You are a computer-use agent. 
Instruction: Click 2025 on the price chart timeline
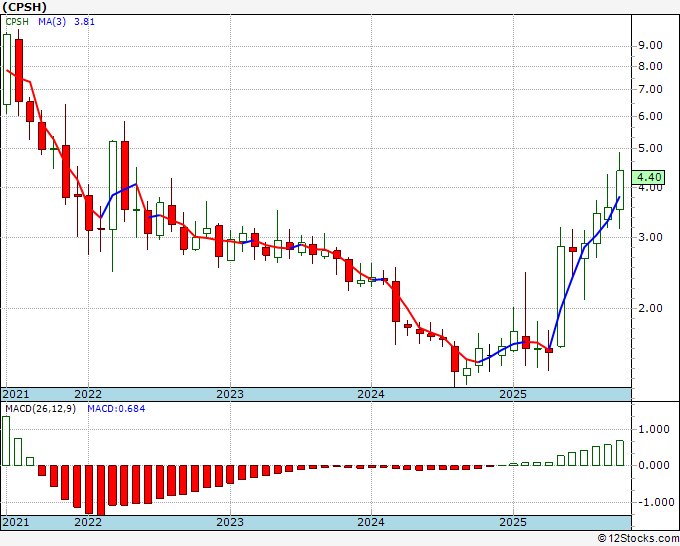tap(513, 394)
